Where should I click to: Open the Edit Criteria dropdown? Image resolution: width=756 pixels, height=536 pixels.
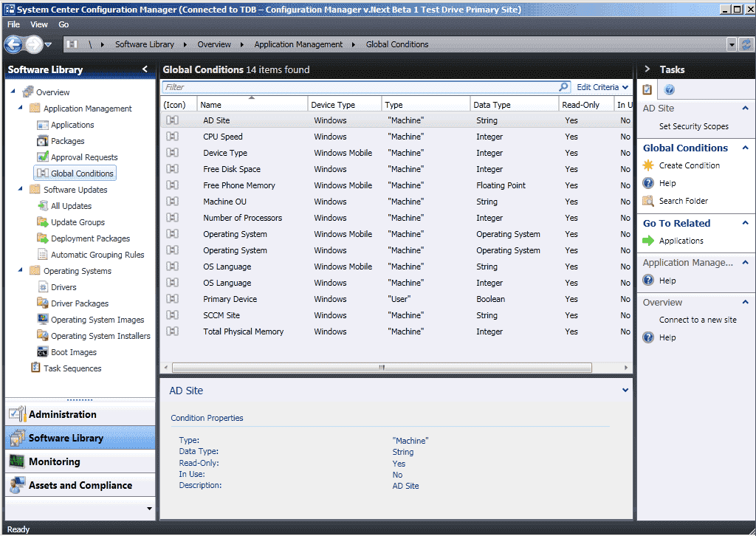(x=602, y=86)
